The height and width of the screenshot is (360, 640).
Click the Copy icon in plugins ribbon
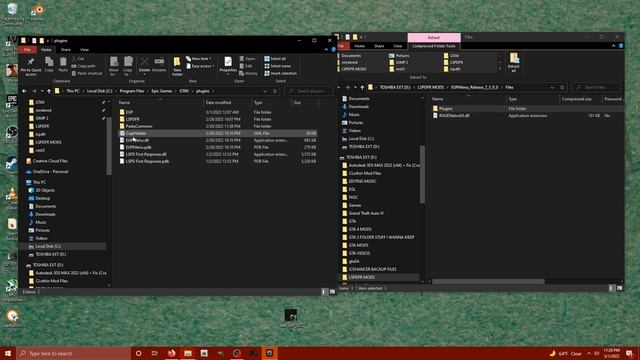click(x=49, y=64)
